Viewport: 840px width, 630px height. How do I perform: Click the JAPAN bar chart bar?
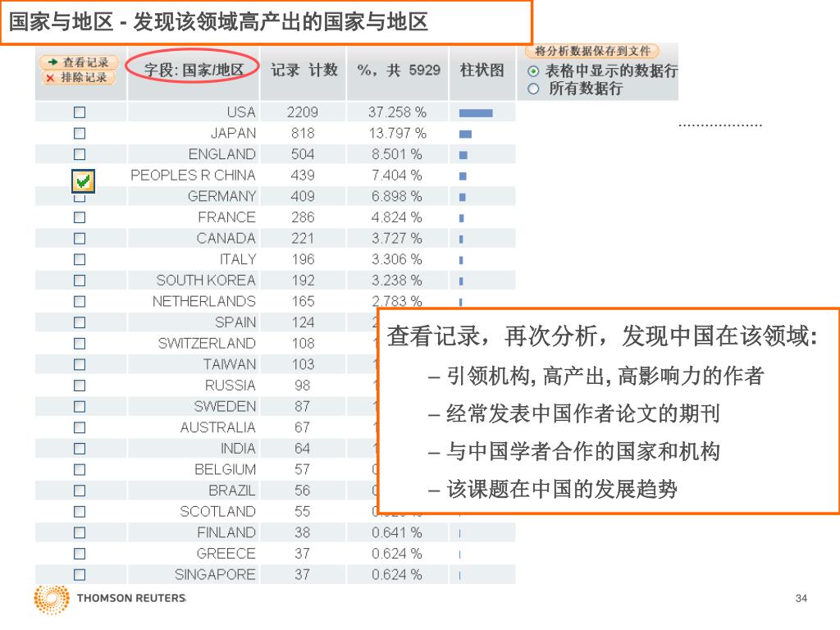coord(466,134)
